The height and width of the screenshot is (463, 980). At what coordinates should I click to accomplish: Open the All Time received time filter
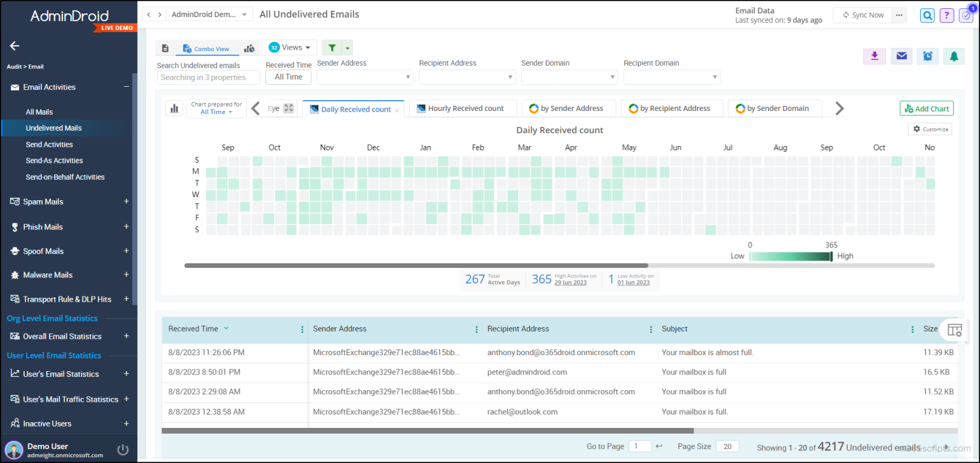(x=288, y=77)
